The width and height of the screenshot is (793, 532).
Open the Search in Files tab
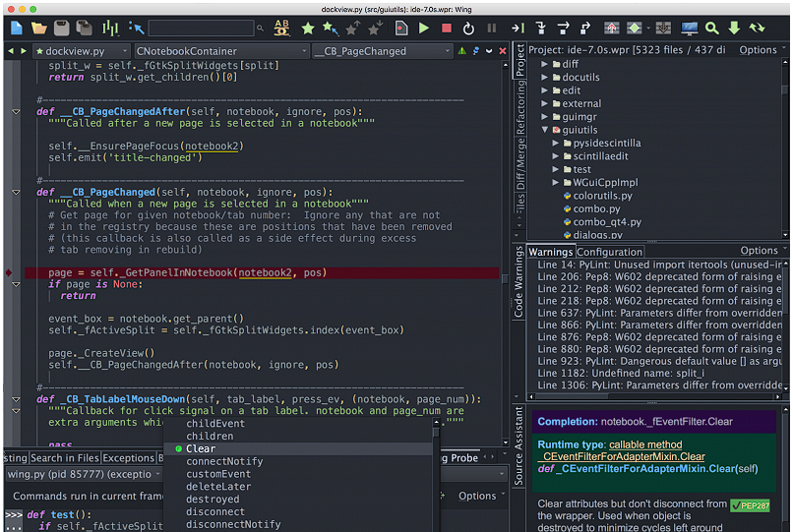[x=65, y=458]
